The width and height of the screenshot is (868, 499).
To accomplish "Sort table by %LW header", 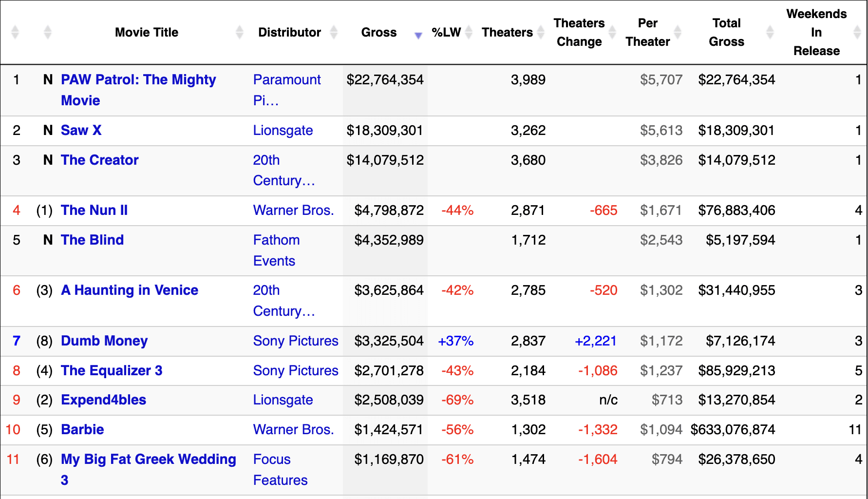I will (446, 32).
